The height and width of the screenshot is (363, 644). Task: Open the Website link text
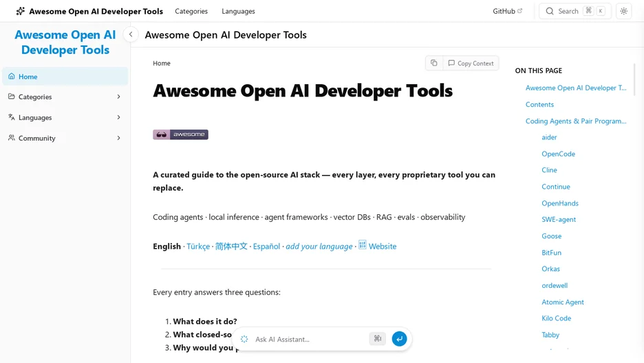383,247
